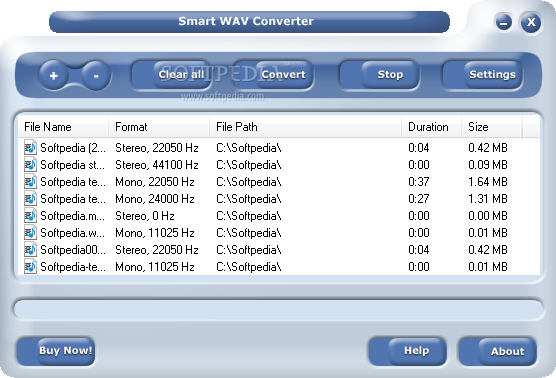Open the Help button
The image size is (556, 378).
pos(407,351)
